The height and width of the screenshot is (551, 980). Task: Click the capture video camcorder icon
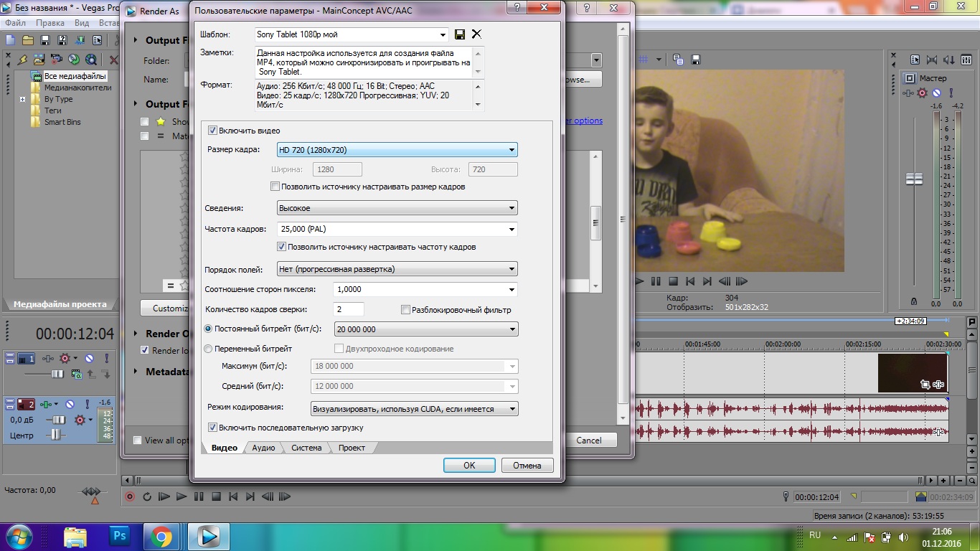(x=57, y=60)
